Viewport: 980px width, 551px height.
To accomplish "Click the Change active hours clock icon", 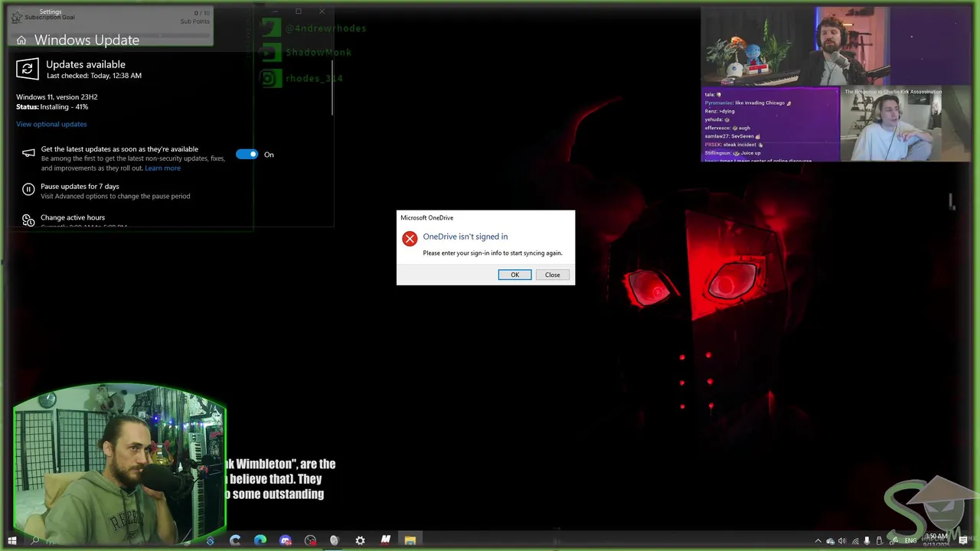I will [28, 220].
